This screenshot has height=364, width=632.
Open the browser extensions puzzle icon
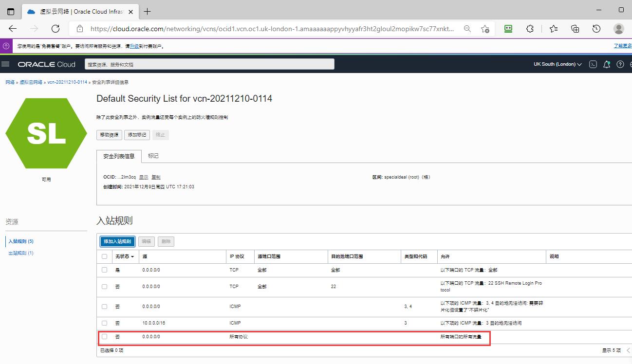coord(530,29)
